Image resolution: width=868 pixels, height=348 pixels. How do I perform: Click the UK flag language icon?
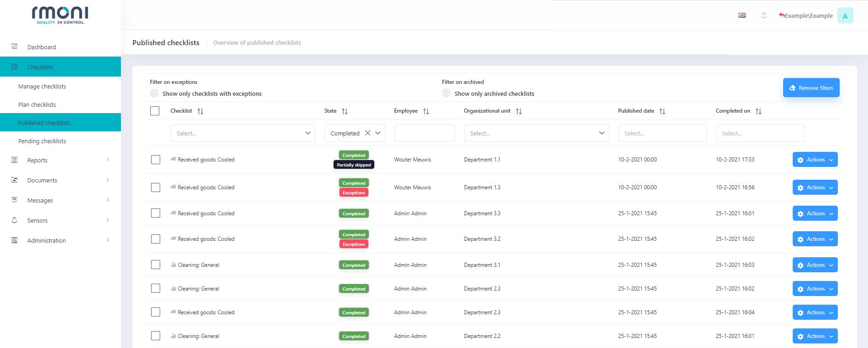742,16
